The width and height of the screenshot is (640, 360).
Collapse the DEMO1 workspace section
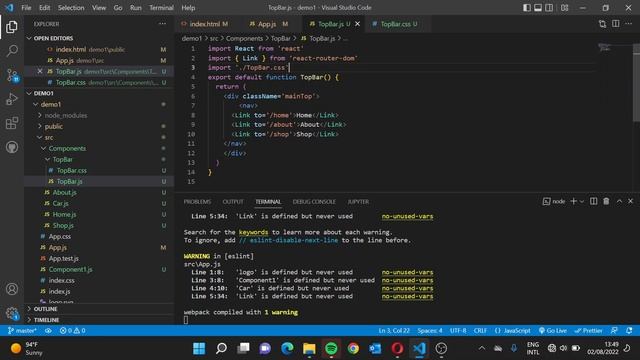(x=29, y=93)
